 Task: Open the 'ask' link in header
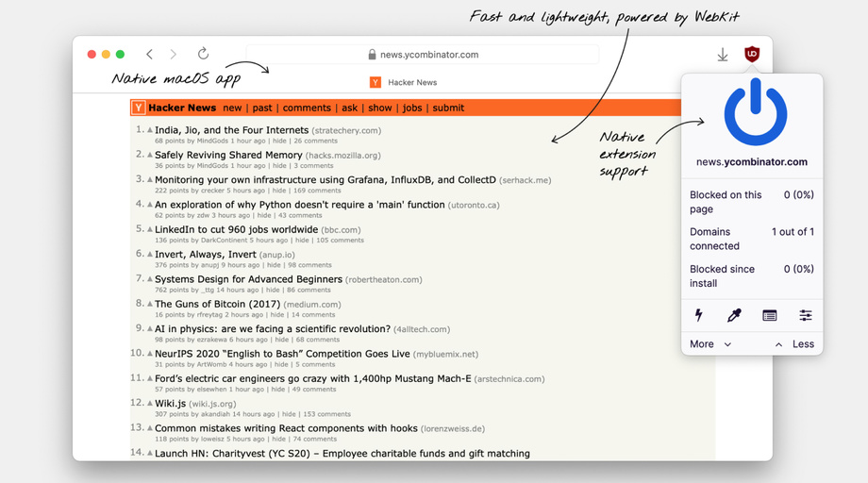click(349, 108)
